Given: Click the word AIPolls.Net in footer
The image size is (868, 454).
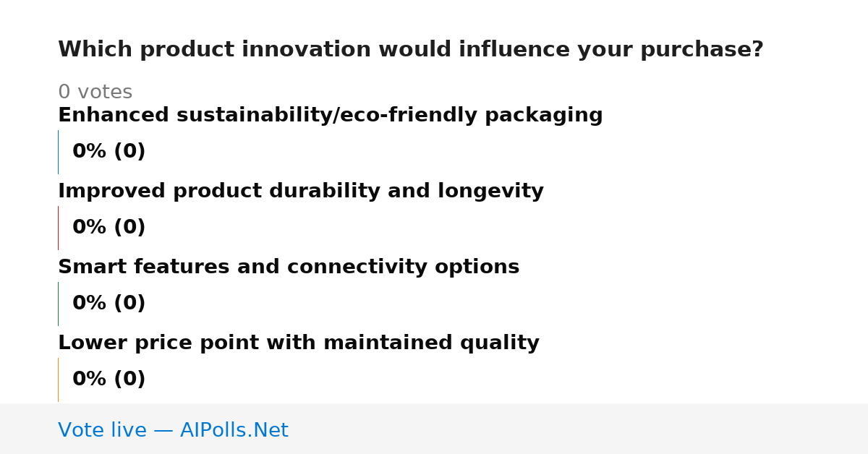Looking at the screenshot, I should (x=234, y=431).
